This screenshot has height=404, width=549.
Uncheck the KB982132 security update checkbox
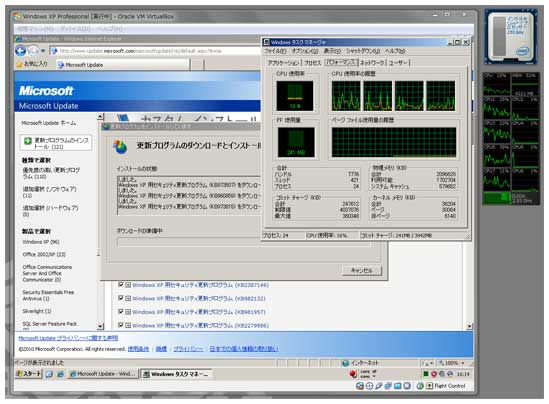[121, 298]
